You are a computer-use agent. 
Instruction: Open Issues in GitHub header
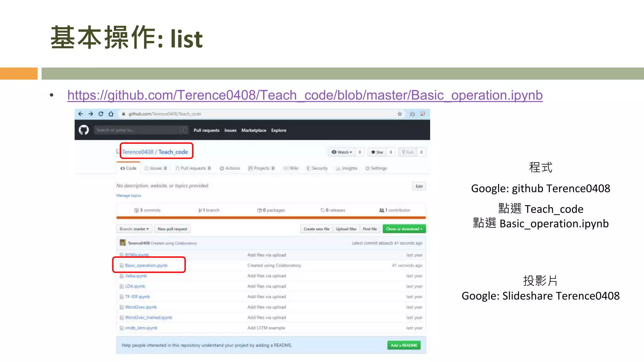click(x=230, y=130)
